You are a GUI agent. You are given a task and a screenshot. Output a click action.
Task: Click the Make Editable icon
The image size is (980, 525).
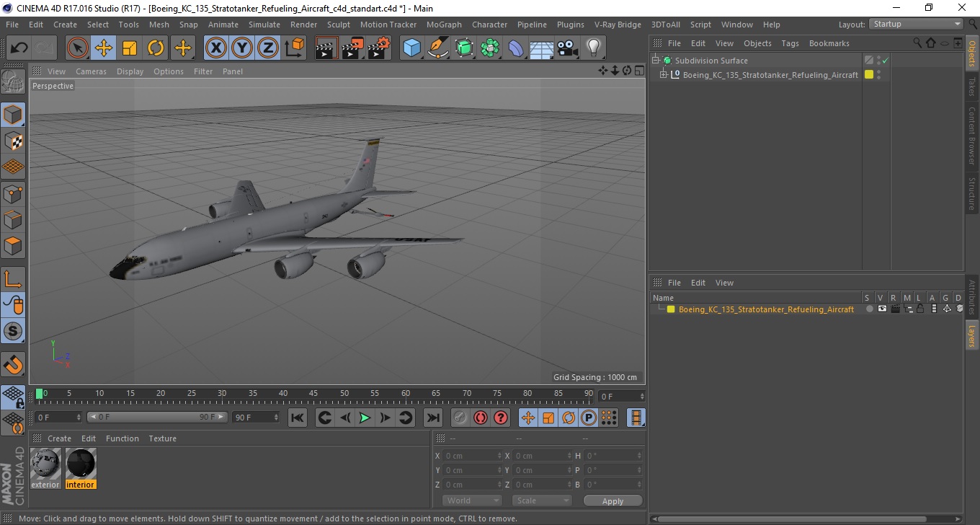click(13, 82)
